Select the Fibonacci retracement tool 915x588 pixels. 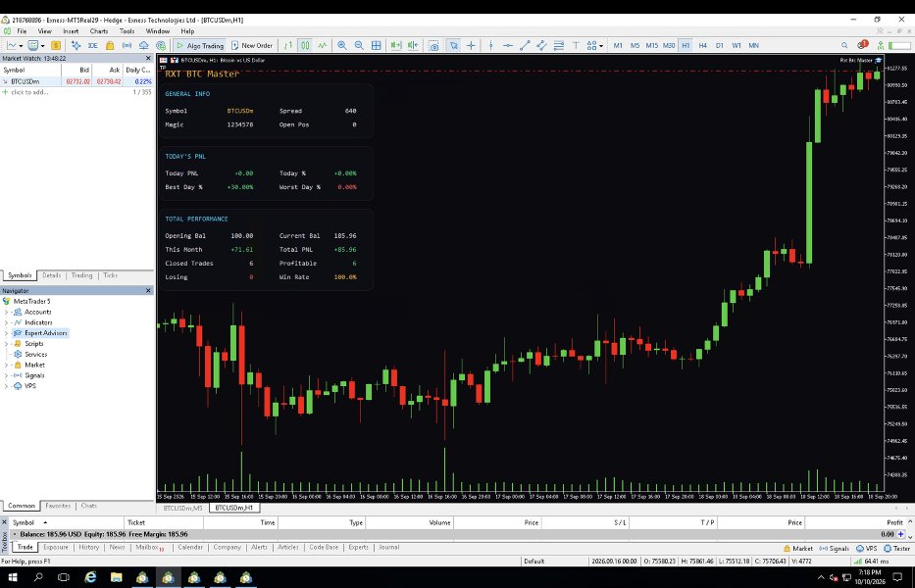[x=558, y=45]
